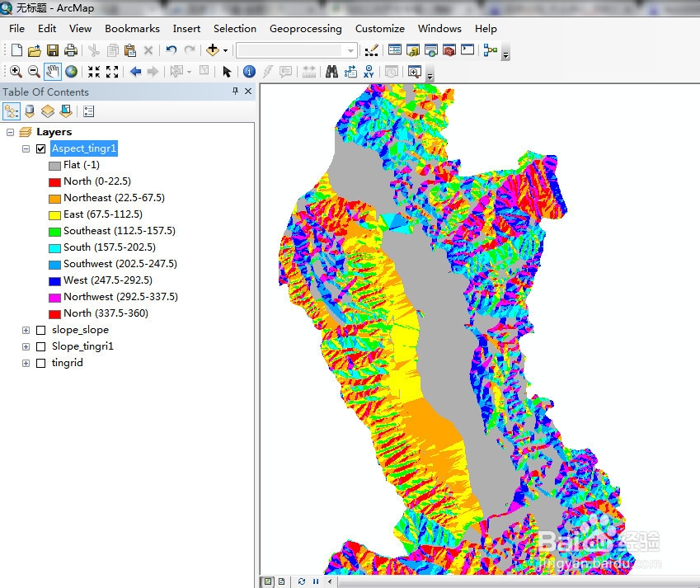The image size is (700, 588).
Task: List layers by visibility
Action: click(x=48, y=111)
